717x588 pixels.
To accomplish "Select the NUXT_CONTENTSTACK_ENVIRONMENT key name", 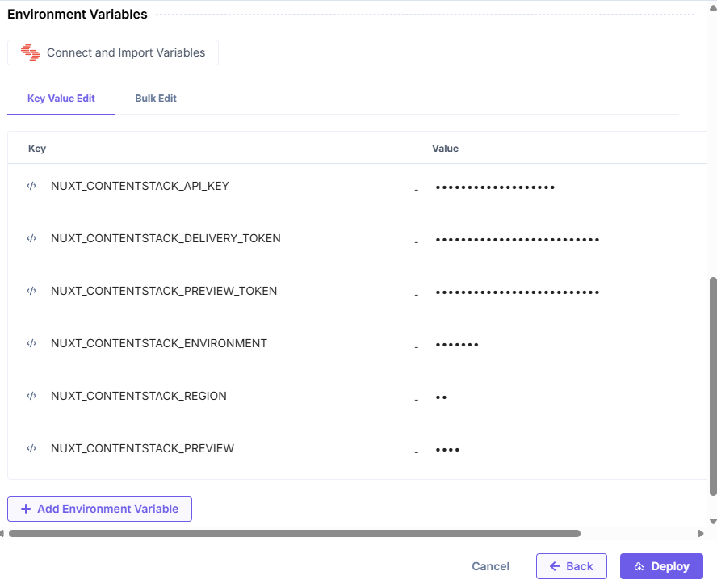I will [159, 343].
